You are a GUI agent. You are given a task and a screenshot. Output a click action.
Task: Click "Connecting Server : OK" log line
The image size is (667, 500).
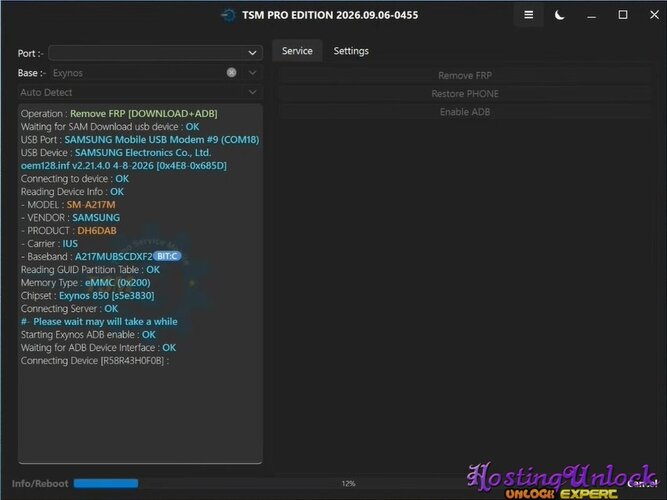[x=69, y=309]
